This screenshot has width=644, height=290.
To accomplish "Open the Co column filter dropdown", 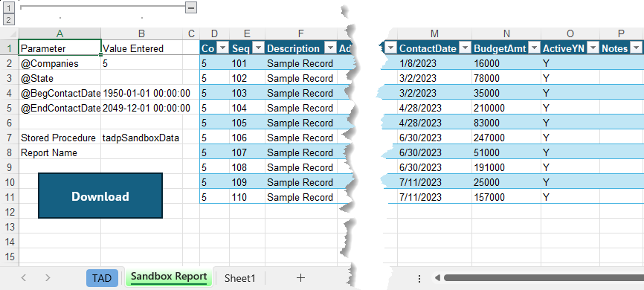I will 222,48.
